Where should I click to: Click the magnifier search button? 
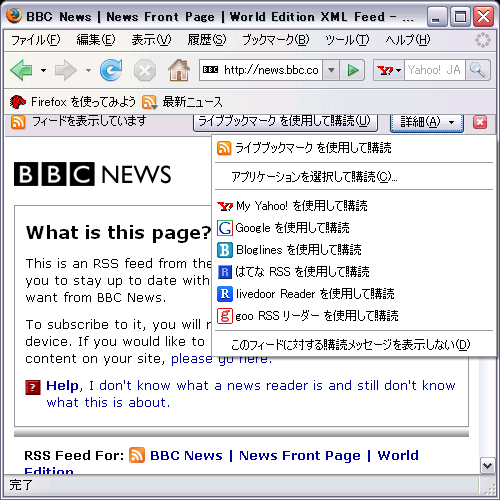click(x=478, y=70)
